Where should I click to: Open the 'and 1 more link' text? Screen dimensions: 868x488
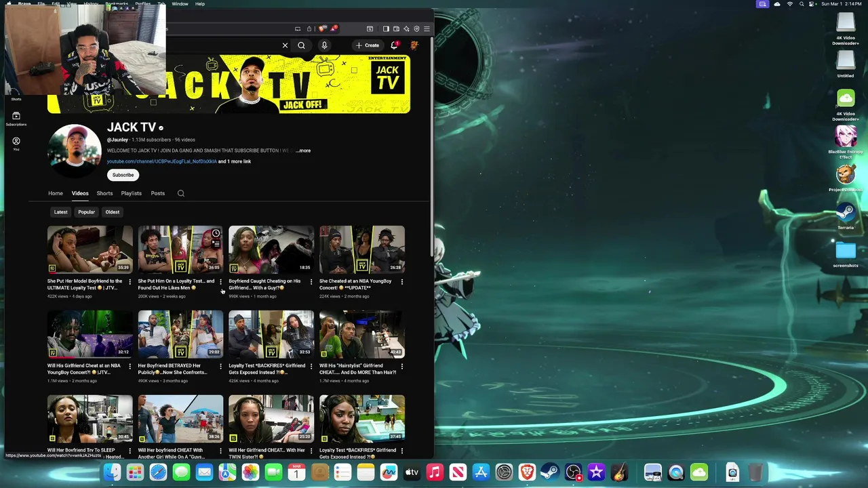pos(235,161)
